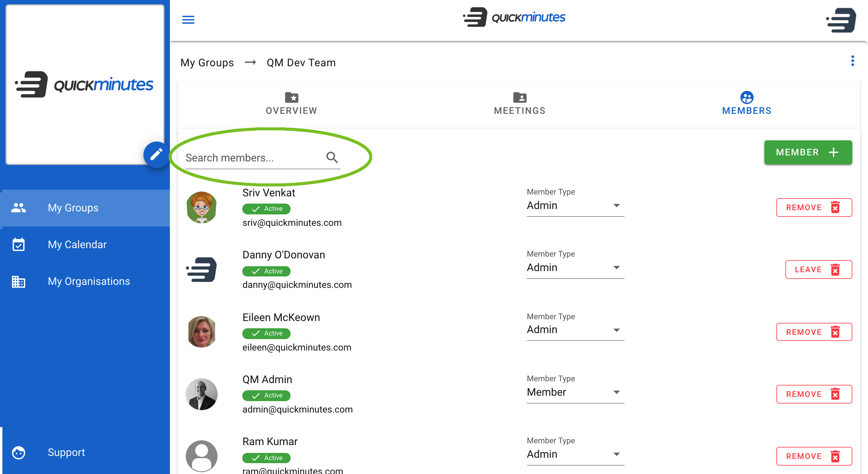This screenshot has width=868, height=474.
Task: Open the hamburger menu icon
Action: click(x=188, y=20)
